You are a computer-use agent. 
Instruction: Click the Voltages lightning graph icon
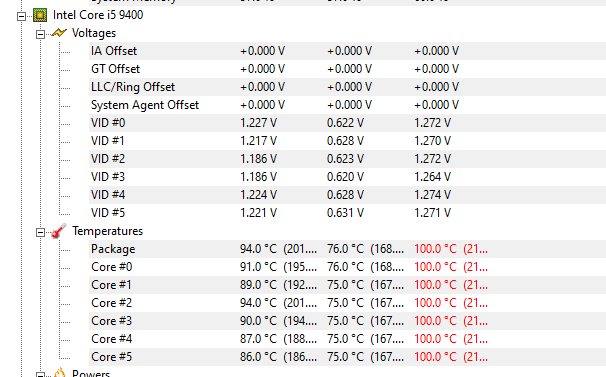click(58, 33)
